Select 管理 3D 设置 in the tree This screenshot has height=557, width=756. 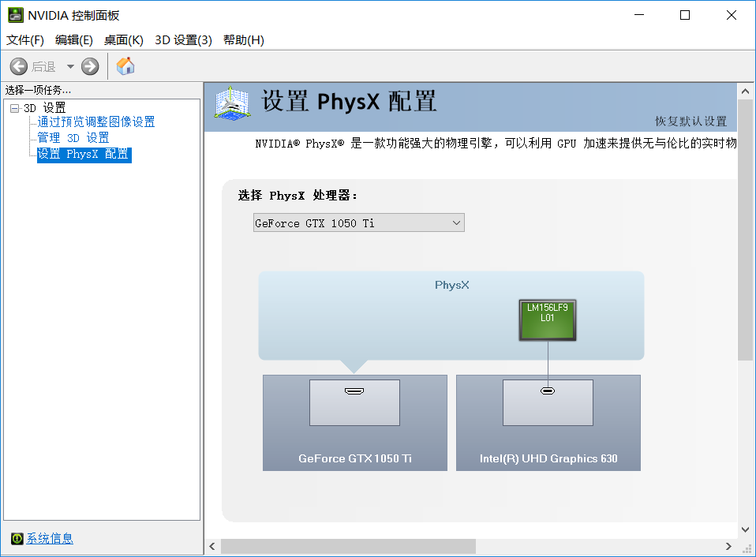pos(73,138)
